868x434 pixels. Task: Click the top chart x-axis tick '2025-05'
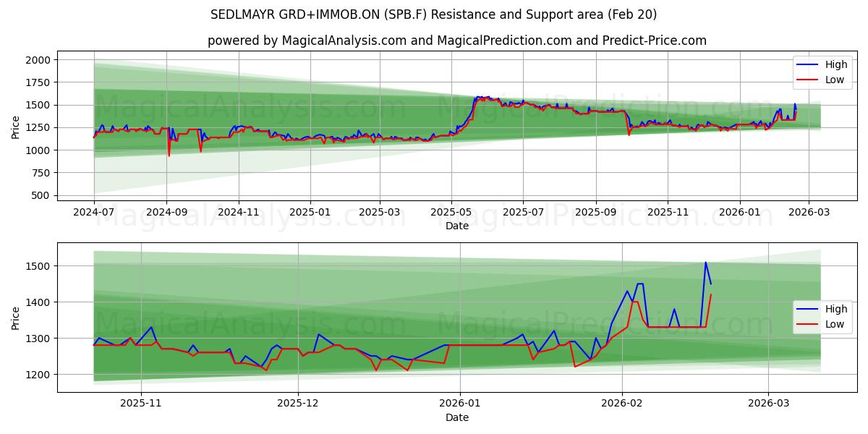452,213
